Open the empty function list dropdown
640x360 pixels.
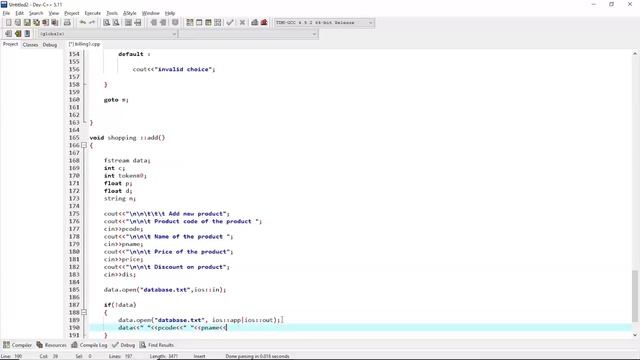click(x=249, y=34)
